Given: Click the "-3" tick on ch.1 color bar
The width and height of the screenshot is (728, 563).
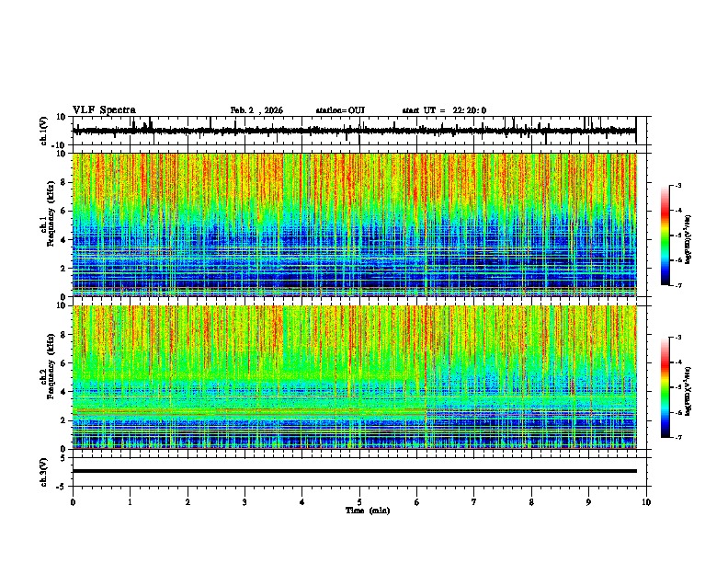Looking at the screenshot, I should pyautogui.click(x=678, y=185).
